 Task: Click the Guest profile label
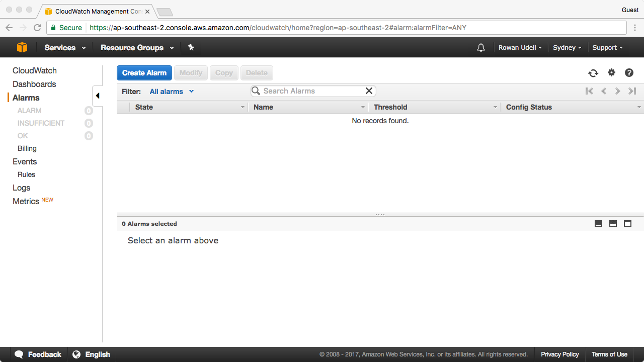pos(630,10)
